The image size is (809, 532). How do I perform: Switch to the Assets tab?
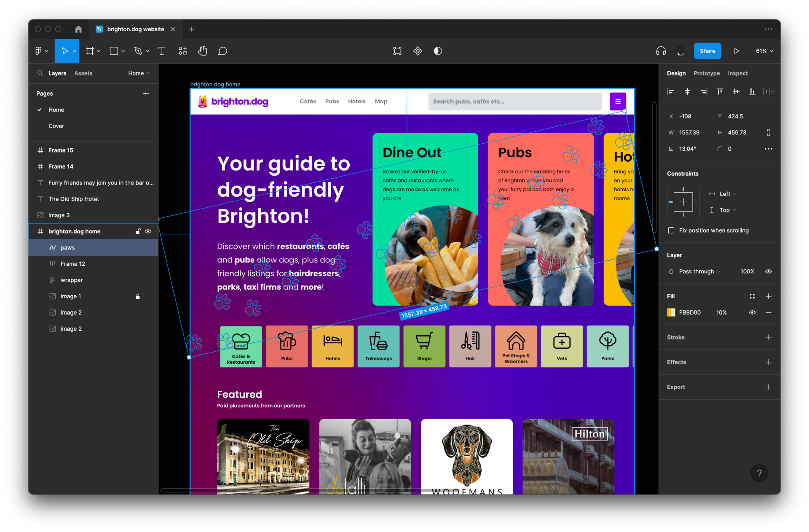click(83, 73)
